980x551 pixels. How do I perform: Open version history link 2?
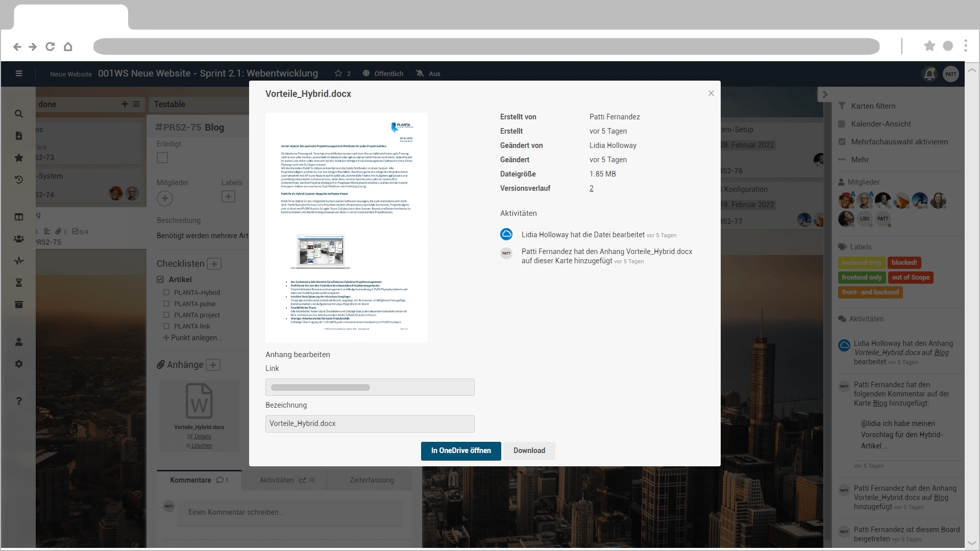pyautogui.click(x=592, y=188)
